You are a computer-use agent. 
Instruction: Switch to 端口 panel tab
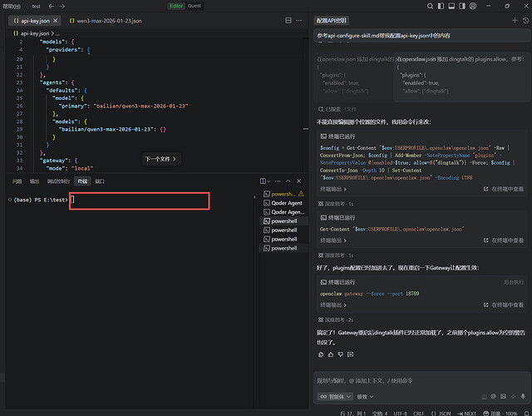click(x=100, y=181)
